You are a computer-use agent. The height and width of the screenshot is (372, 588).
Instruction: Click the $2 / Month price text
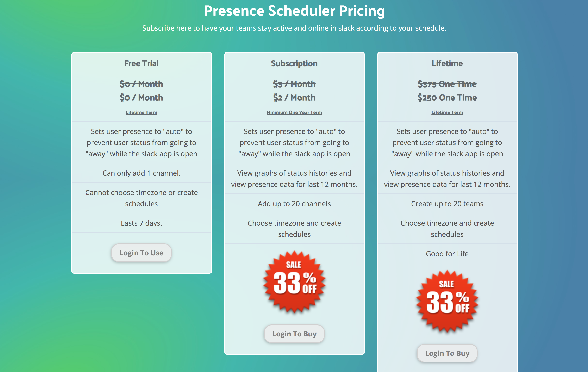(x=294, y=98)
